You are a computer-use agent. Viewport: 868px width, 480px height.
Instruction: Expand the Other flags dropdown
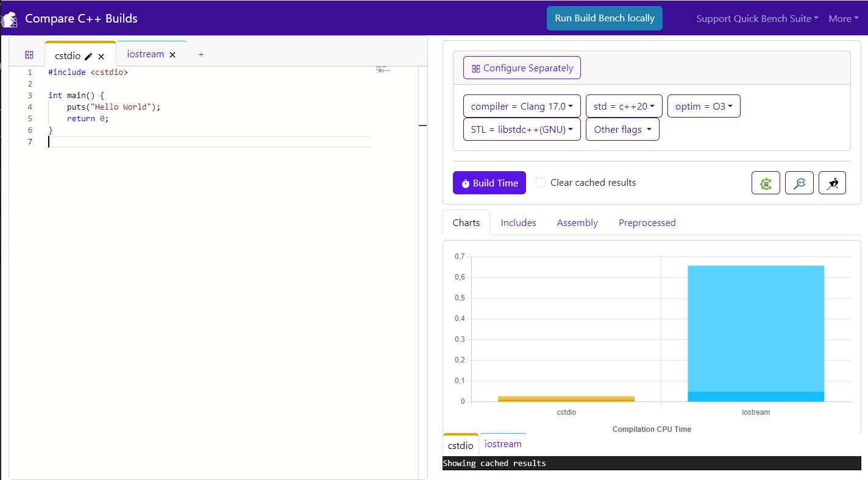(622, 129)
